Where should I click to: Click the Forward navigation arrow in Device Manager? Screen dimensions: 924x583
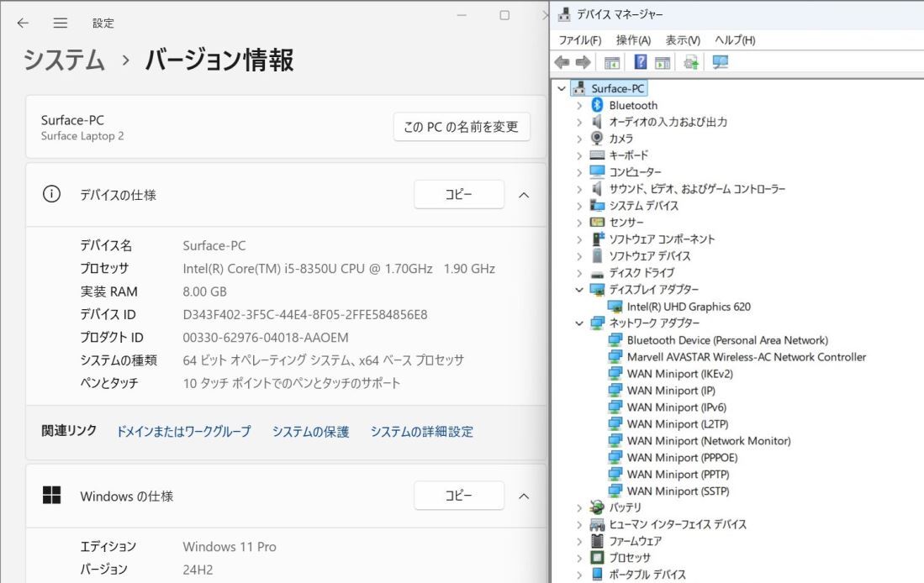tap(583, 60)
